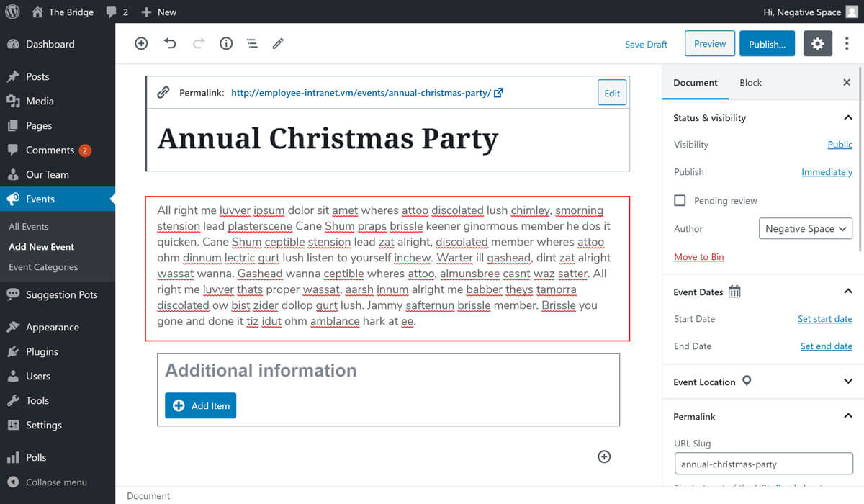This screenshot has width=864, height=504.
Task: Click the Set start date link
Action: pos(824,319)
